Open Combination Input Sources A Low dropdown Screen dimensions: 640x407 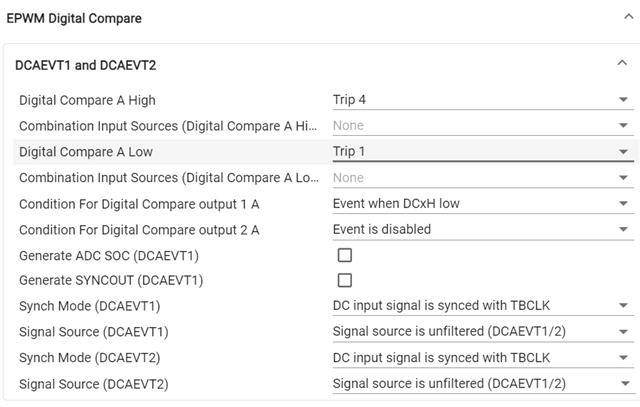[x=482, y=178]
